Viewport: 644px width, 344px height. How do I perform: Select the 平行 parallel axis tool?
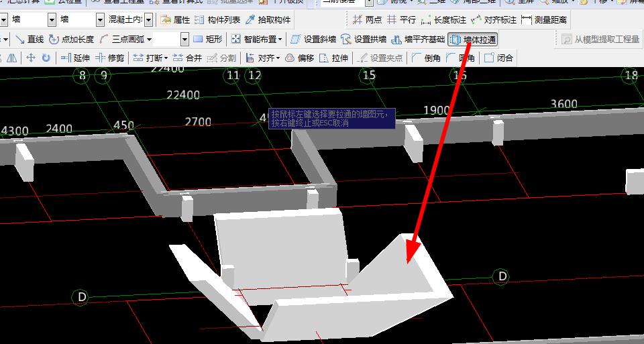point(402,19)
